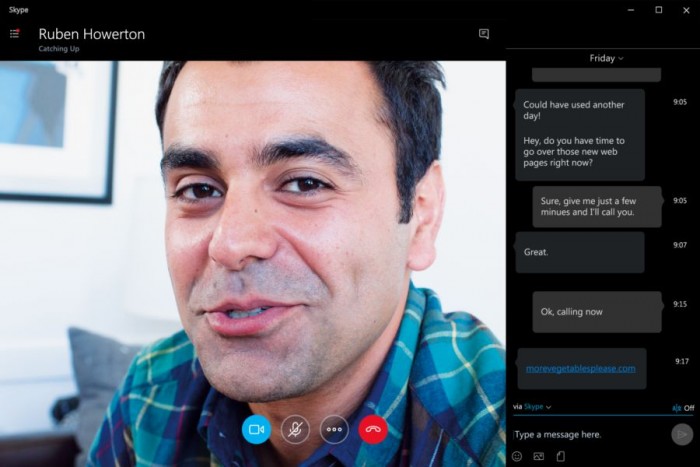This screenshot has height=467, width=700.
Task: Click the 9:07 timestamp
Action: (680, 245)
